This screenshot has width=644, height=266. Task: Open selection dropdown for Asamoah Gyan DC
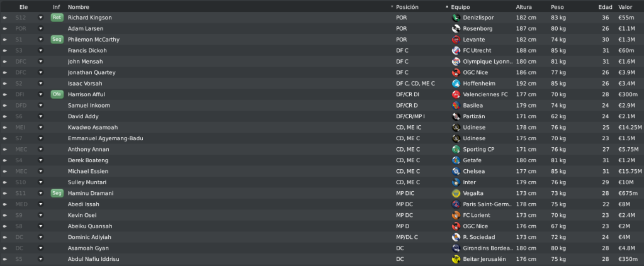click(41, 248)
